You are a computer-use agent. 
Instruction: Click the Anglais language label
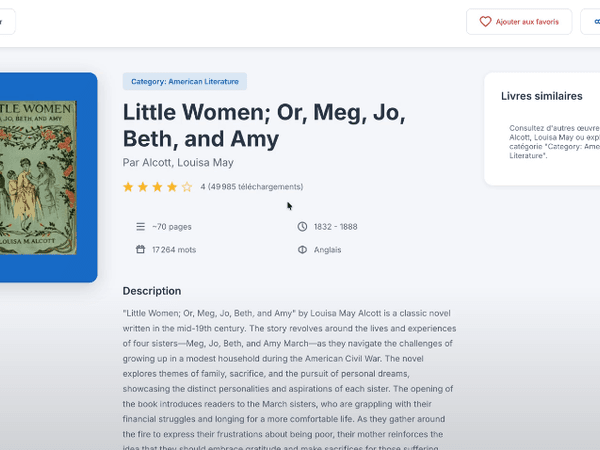(328, 250)
